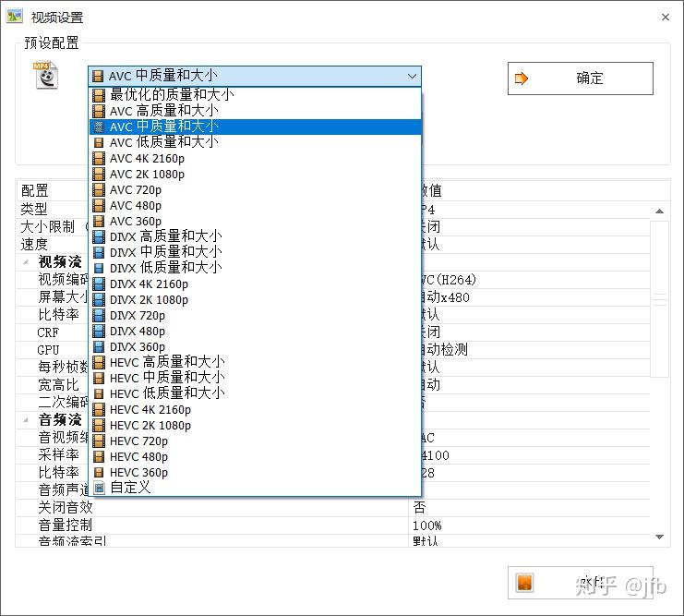
Task: Click the film icon beside HEVC 720p
Action: (99, 441)
